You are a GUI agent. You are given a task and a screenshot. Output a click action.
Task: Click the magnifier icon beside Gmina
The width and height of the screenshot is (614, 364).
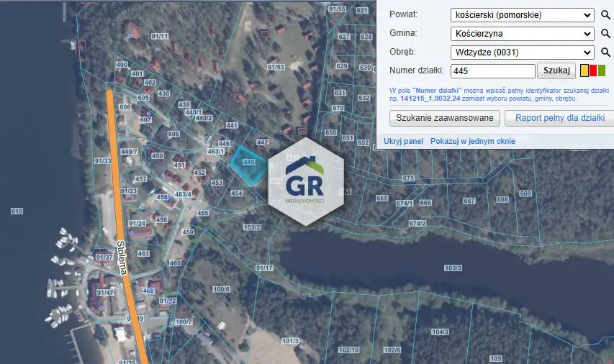tap(605, 34)
